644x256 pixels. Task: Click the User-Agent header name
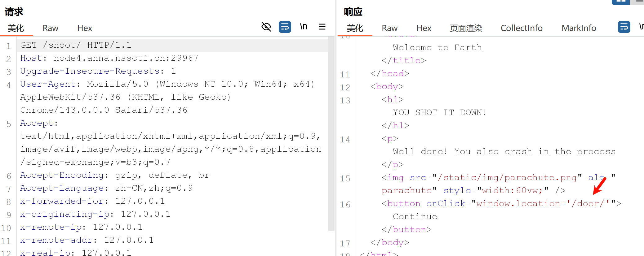tap(48, 84)
